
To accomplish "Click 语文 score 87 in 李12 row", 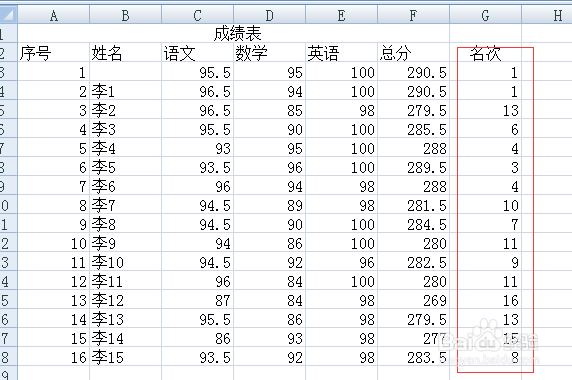I will pos(197,300).
